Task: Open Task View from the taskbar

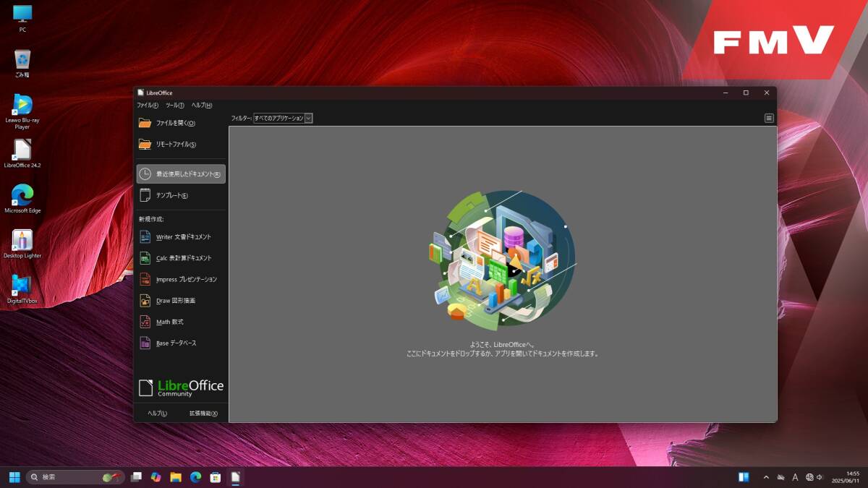Action: coord(136,477)
